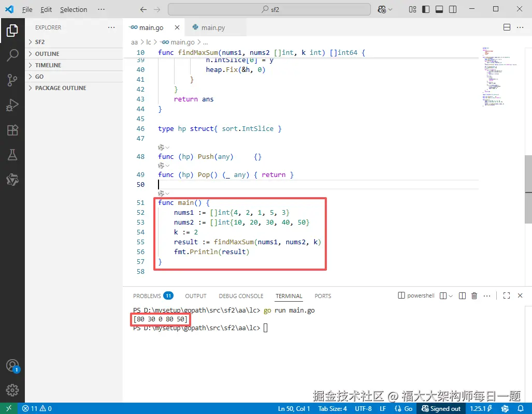Switch to the DEBUG CONSOLE tab
Screen dimensions: 532x414
pos(241,296)
